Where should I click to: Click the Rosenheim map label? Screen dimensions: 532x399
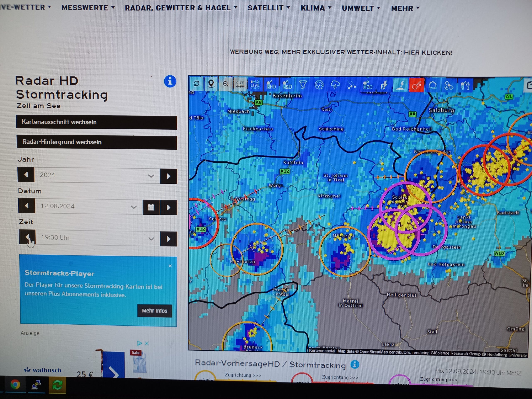click(x=287, y=96)
